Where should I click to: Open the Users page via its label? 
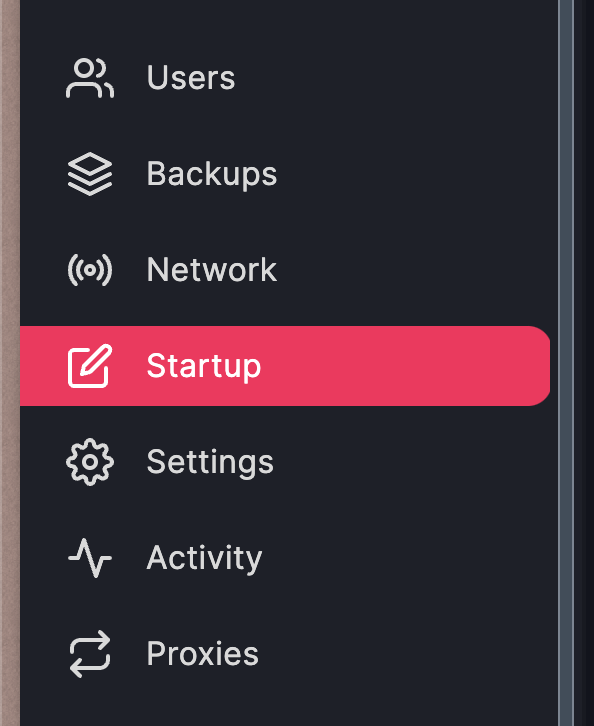tap(191, 77)
